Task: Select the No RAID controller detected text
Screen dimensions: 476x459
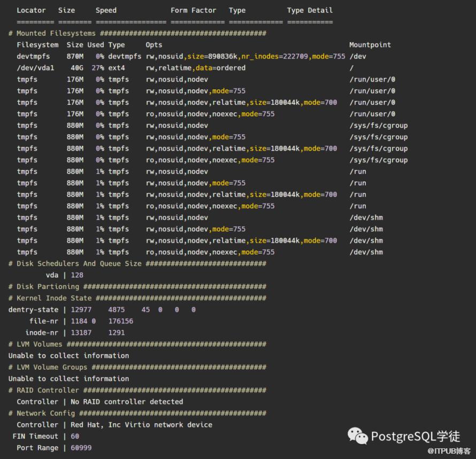Action: coord(127,401)
